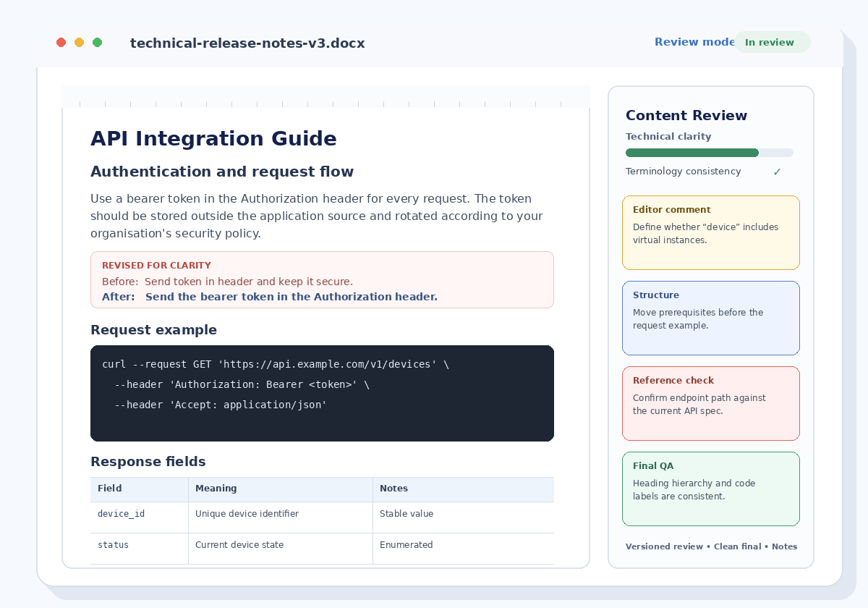
Task: Click the Notes column header
Action: (x=464, y=489)
